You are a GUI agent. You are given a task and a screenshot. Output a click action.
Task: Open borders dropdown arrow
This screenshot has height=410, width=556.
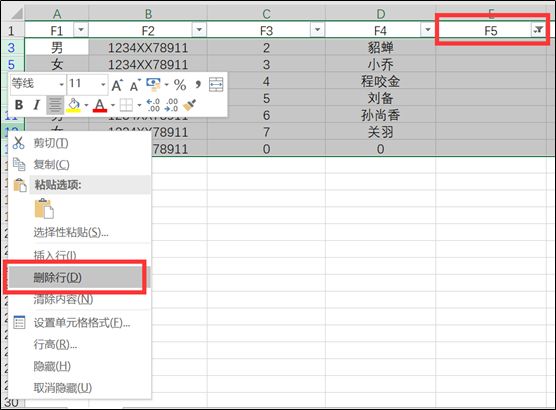pyautogui.click(x=139, y=105)
